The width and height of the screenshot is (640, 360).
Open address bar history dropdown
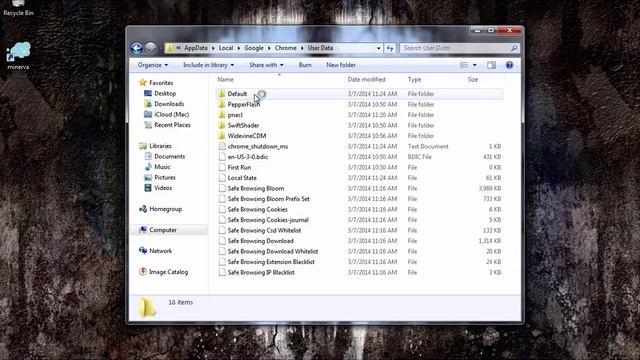[379, 48]
